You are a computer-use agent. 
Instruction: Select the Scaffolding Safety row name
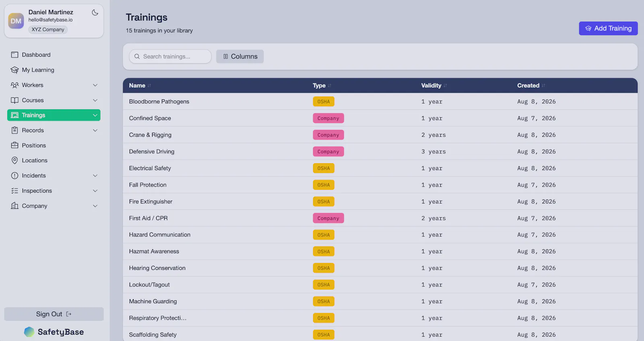point(153,335)
